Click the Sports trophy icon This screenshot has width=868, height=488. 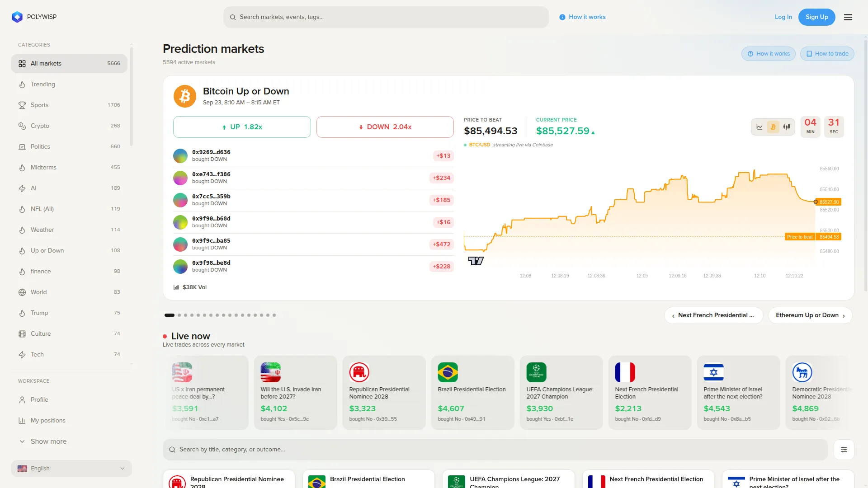click(x=22, y=105)
